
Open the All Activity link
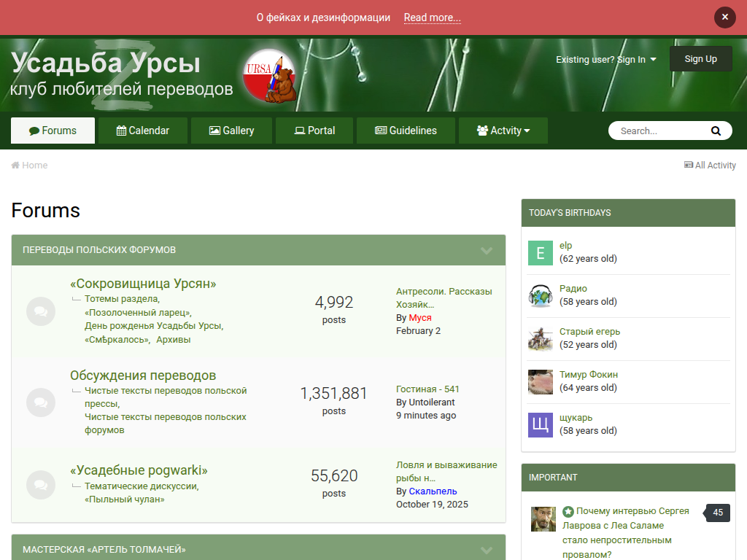point(710,166)
